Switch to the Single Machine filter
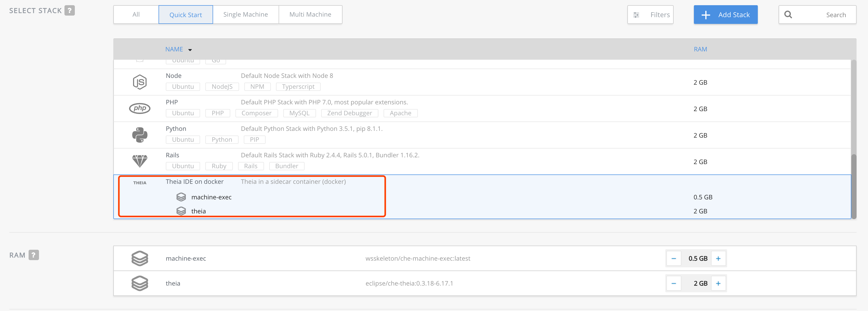 (245, 14)
